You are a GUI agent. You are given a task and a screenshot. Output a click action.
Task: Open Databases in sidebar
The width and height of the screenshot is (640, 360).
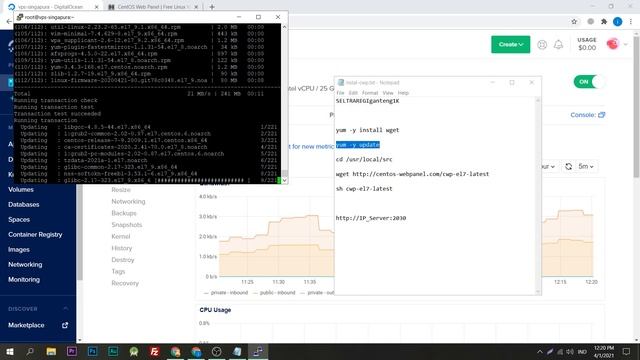pyautogui.click(x=24, y=204)
